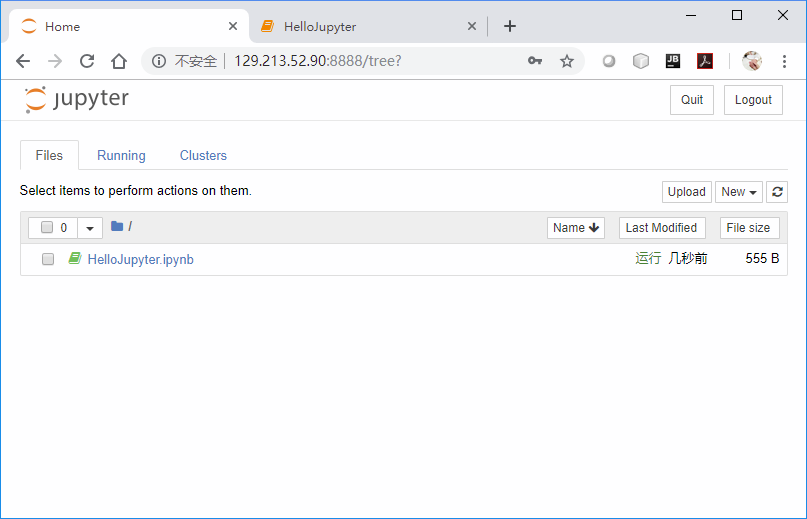Reload the browser page

(x=87, y=61)
